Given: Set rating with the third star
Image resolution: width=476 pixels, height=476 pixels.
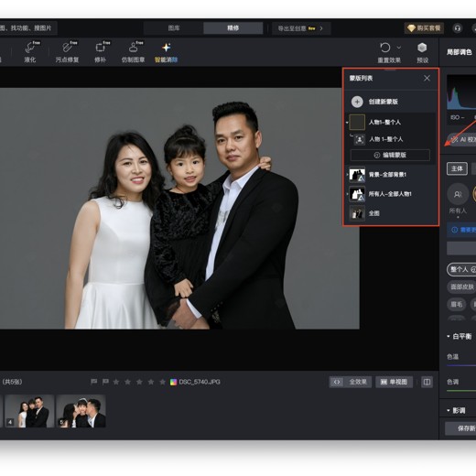Looking at the screenshot, I should [x=139, y=382].
